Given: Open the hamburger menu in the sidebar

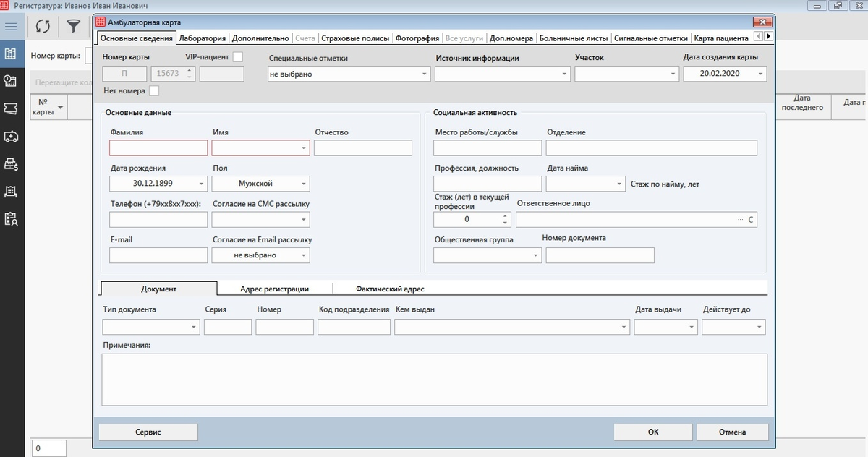Looking at the screenshot, I should (x=11, y=27).
